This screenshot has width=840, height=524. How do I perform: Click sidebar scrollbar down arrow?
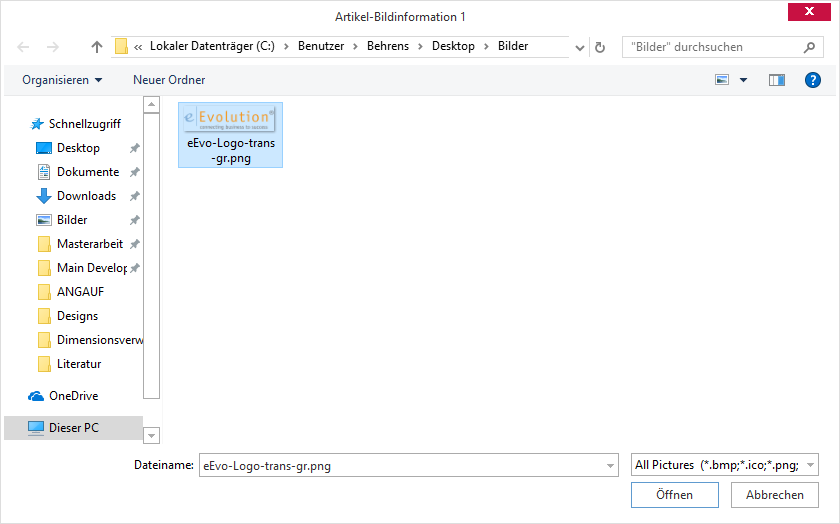[152, 436]
